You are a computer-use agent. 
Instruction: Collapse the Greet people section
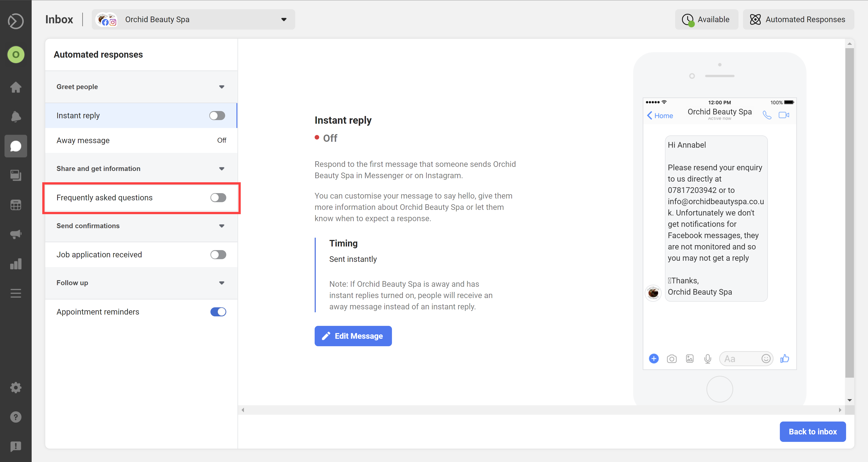[x=221, y=87]
